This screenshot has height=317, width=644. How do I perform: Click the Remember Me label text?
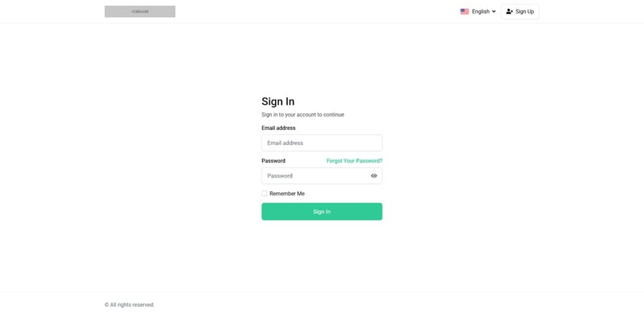coord(287,194)
